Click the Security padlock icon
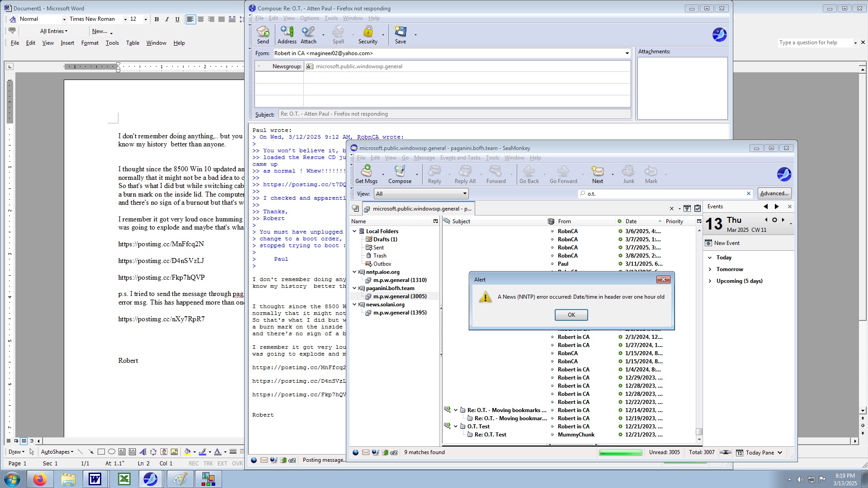The height and width of the screenshot is (488, 868). [368, 35]
